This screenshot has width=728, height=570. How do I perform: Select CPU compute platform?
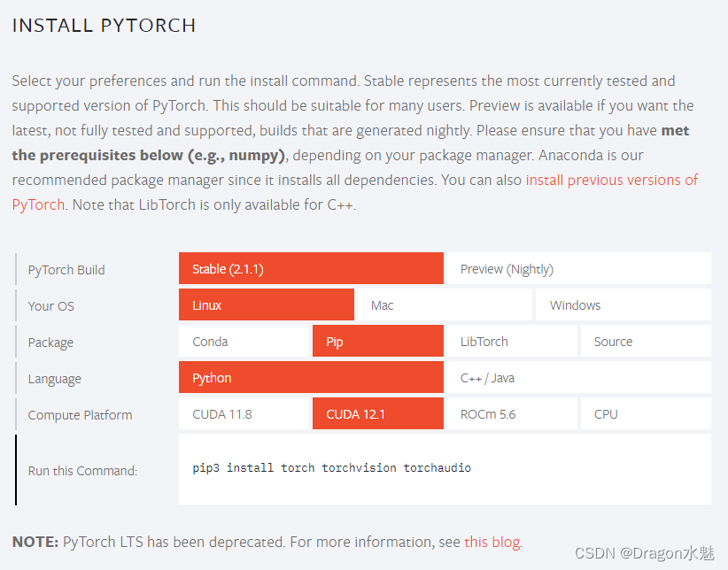(646, 414)
